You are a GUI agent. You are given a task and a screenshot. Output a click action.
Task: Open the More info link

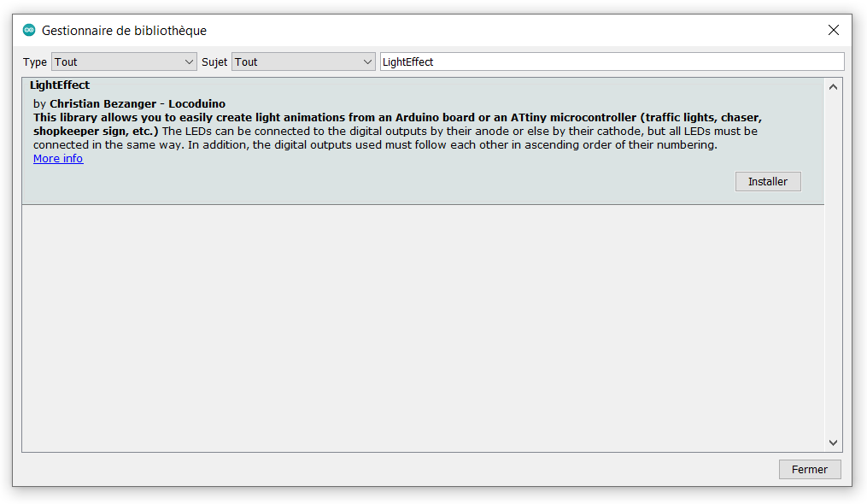(58, 159)
